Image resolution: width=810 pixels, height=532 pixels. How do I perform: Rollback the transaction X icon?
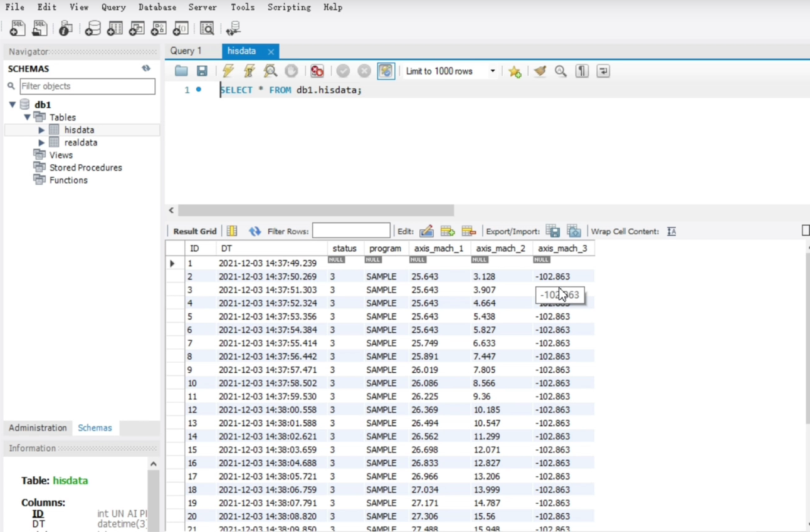[x=364, y=71]
